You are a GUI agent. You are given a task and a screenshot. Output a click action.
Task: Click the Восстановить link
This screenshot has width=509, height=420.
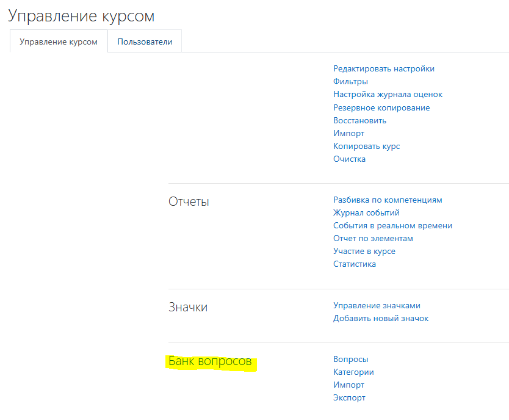pos(359,120)
